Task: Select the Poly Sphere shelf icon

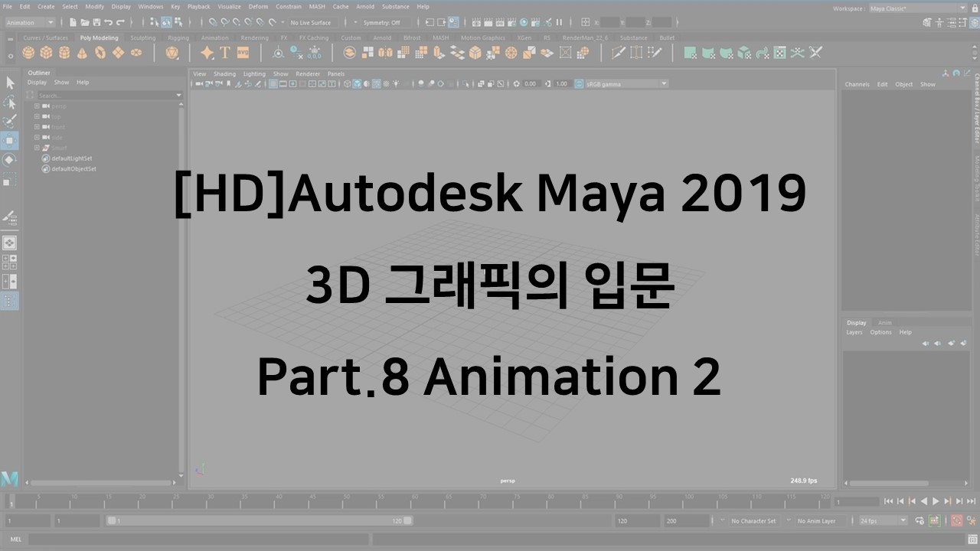Action: click(x=28, y=53)
